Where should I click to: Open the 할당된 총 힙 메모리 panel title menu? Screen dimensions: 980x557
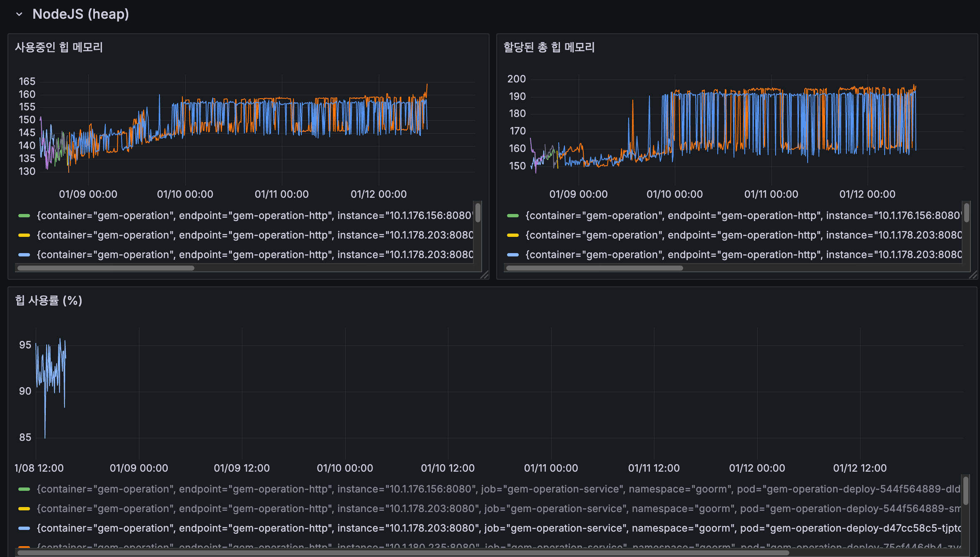549,47
